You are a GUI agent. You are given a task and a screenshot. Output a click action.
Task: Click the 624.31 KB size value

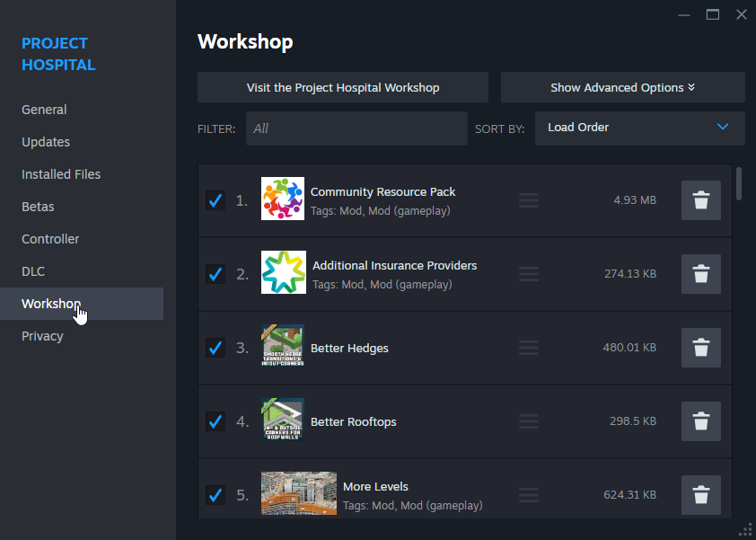pos(629,495)
